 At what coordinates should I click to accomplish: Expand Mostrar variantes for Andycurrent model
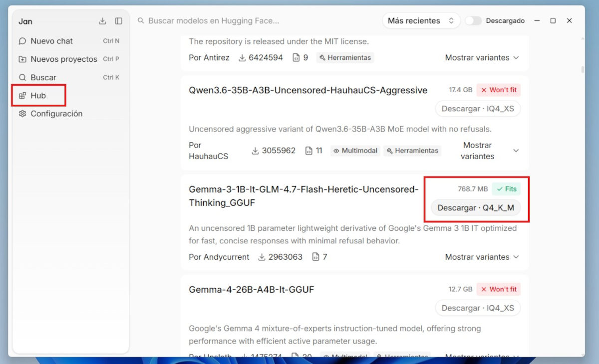click(x=482, y=257)
